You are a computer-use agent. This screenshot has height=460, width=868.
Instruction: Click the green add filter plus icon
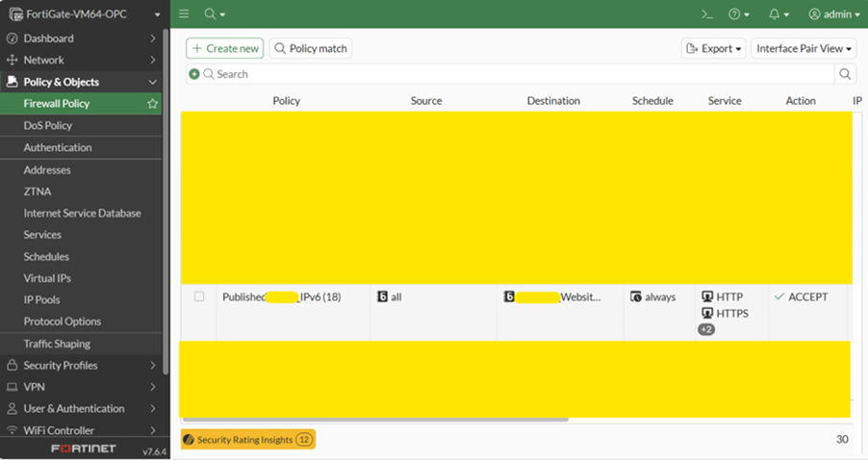pos(194,74)
